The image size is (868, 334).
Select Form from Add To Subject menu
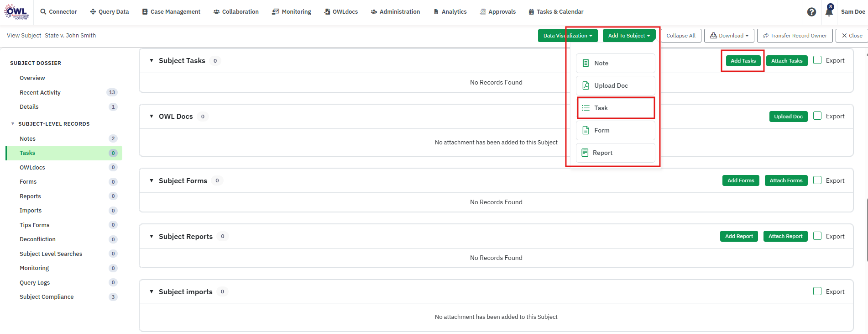click(x=615, y=130)
